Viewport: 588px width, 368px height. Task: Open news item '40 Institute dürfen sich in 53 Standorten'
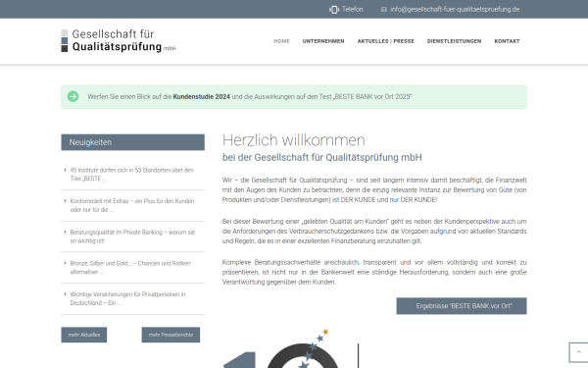[x=131, y=175]
